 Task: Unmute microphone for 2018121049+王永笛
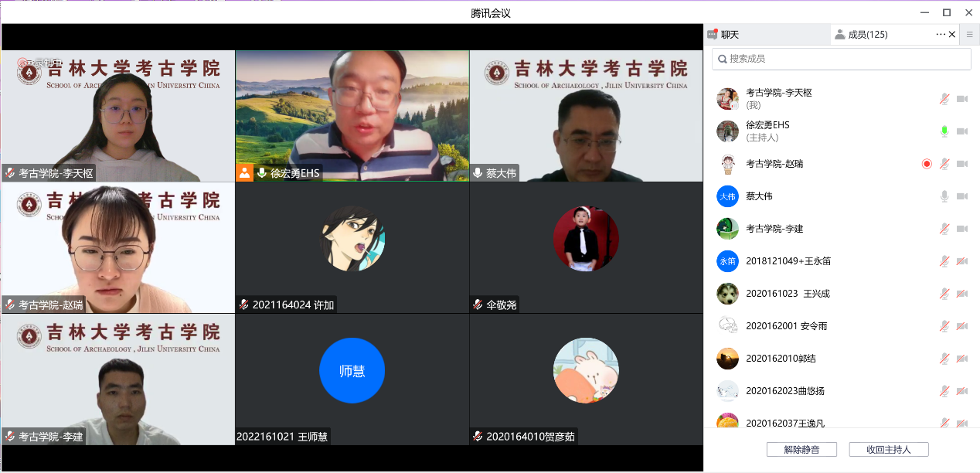tap(944, 261)
